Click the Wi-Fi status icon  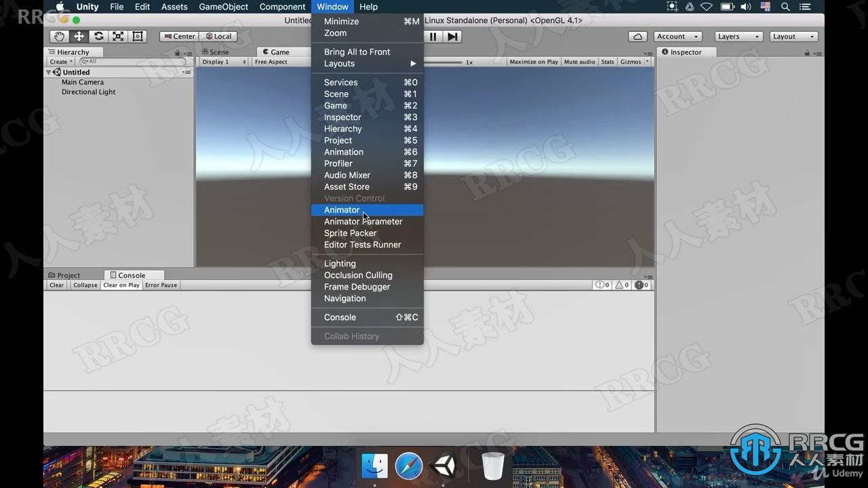pyautogui.click(x=707, y=7)
